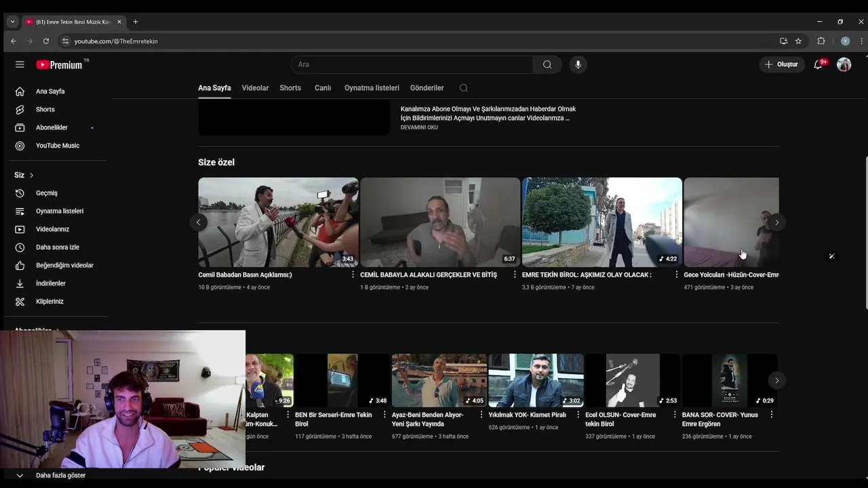
Task: Close the Emre Tekin Birol tab
Action: click(119, 22)
